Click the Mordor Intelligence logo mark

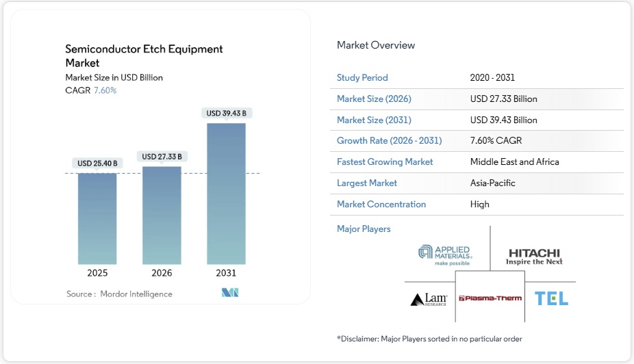point(229,294)
